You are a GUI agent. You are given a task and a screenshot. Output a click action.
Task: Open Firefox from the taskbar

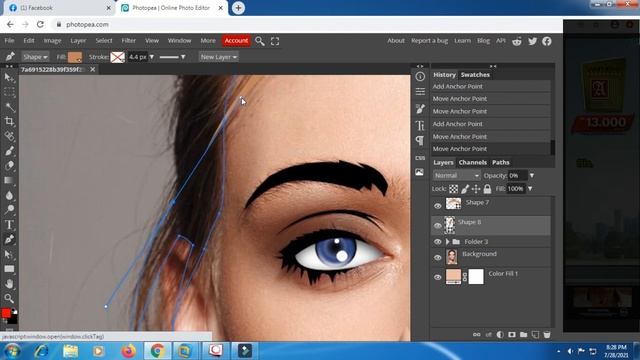click(128, 351)
